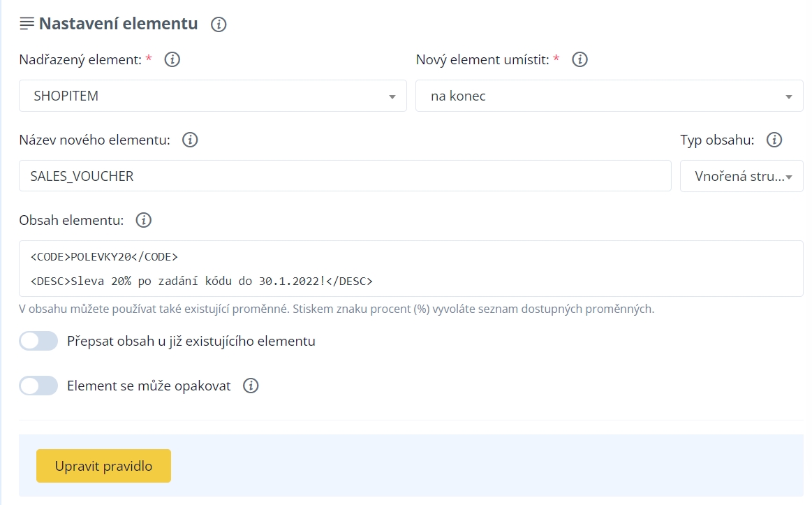Show info for Nový element umístit
The height and width of the screenshot is (505, 812).
pyautogui.click(x=580, y=60)
